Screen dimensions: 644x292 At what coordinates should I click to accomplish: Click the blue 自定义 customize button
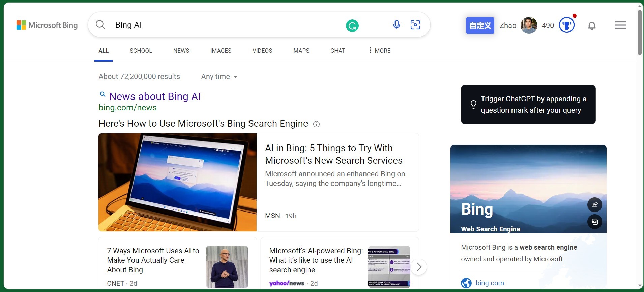coord(480,25)
